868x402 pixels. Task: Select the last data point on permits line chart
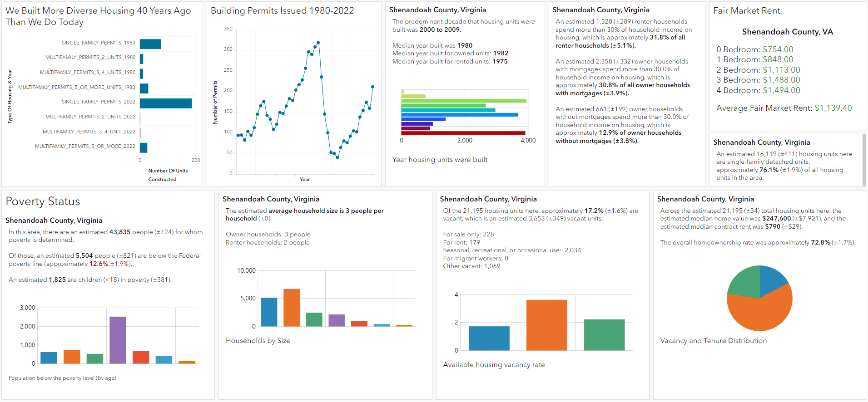click(x=372, y=87)
